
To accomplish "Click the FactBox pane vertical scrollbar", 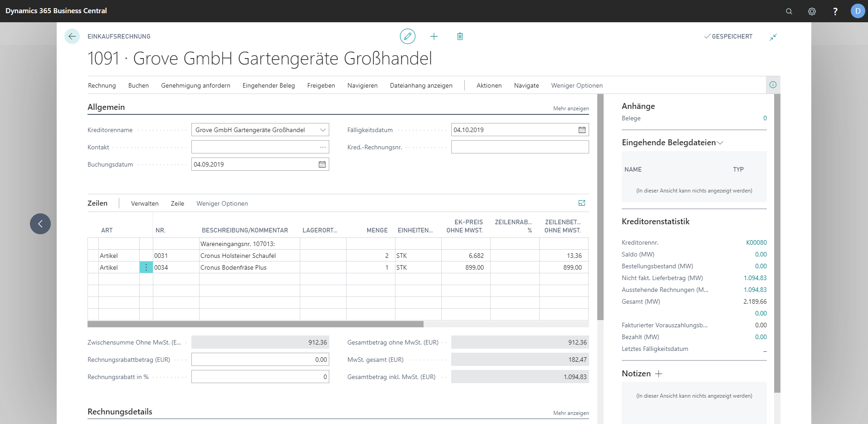I will tap(777, 243).
